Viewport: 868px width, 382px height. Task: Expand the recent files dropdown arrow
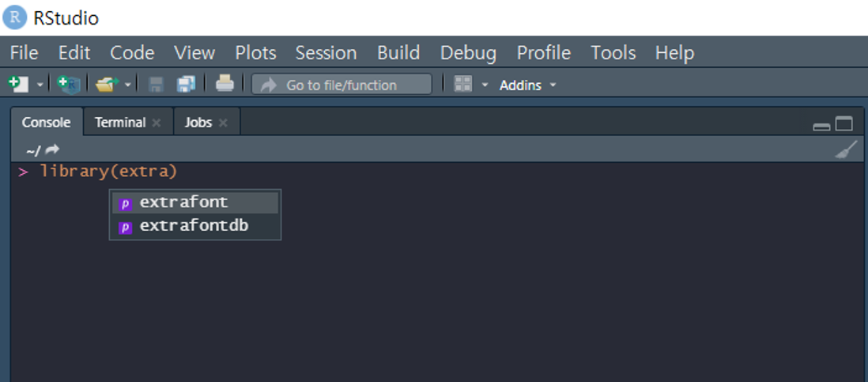click(128, 85)
